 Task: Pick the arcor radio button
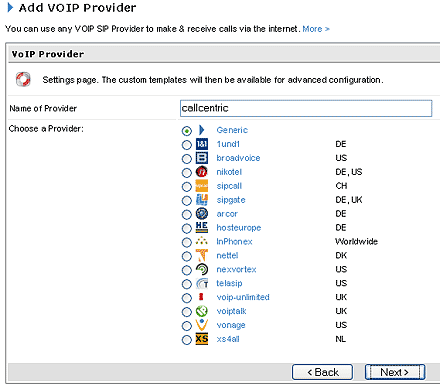187,215
